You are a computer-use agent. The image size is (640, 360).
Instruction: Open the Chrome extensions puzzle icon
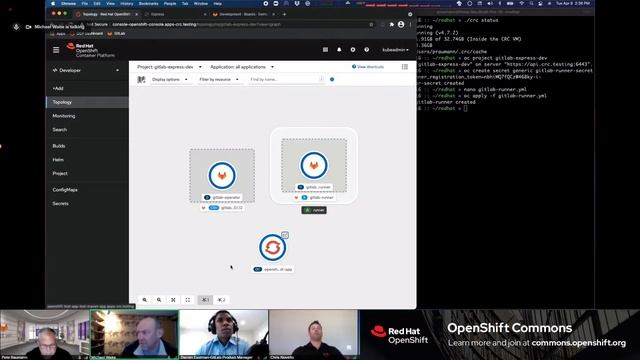391,24
